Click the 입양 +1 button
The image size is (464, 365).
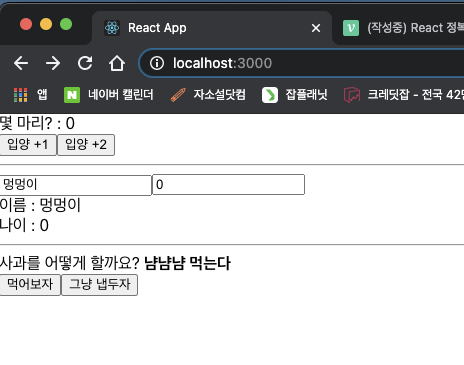click(x=28, y=145)
